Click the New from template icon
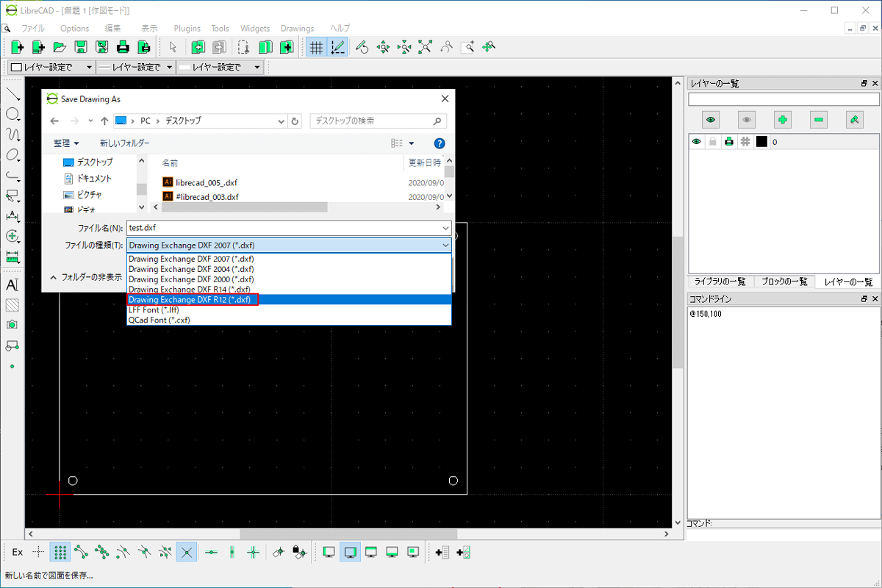 (38, 47)
